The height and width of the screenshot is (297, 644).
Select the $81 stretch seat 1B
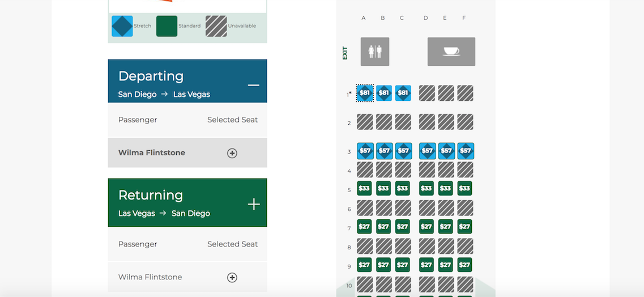tap(383, 93)
